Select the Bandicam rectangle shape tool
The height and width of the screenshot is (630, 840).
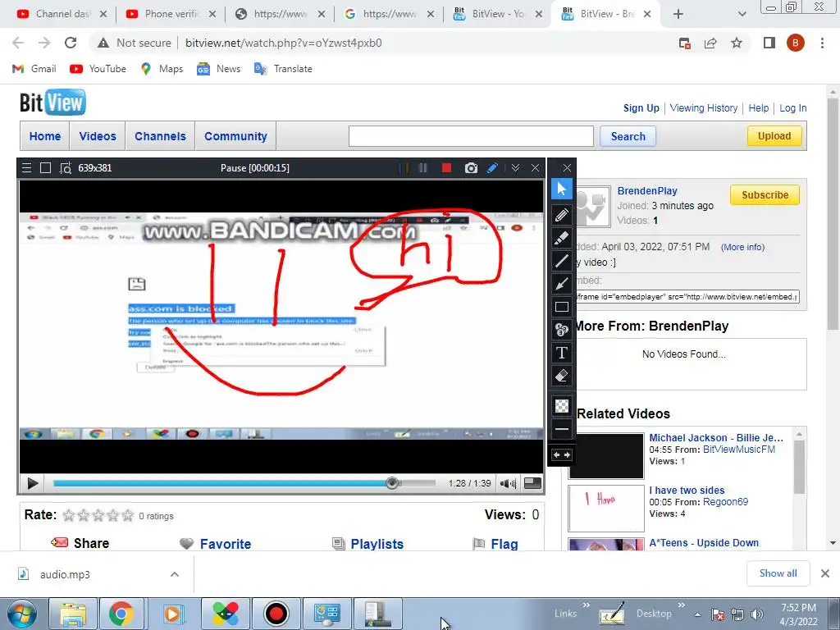(x=561, y=307)
